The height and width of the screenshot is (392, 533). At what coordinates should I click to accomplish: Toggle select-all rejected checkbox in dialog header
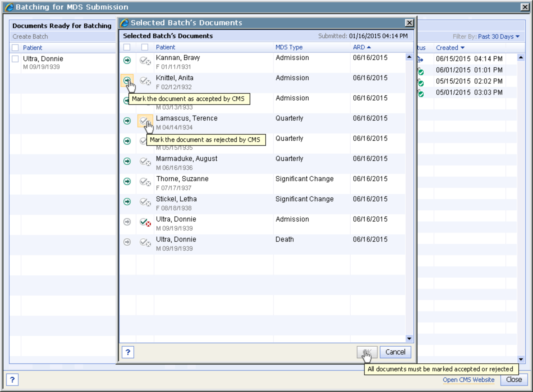click(145, 47)
